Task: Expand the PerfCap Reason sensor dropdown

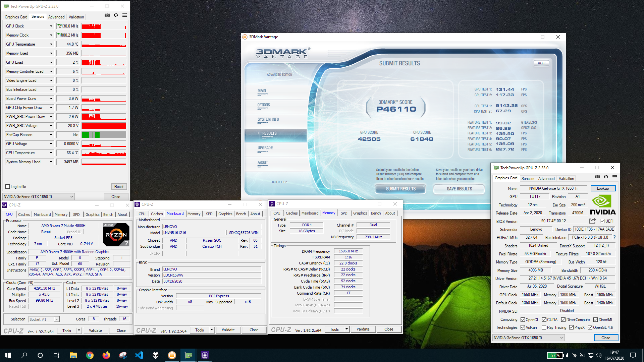Action: (51, 135)
